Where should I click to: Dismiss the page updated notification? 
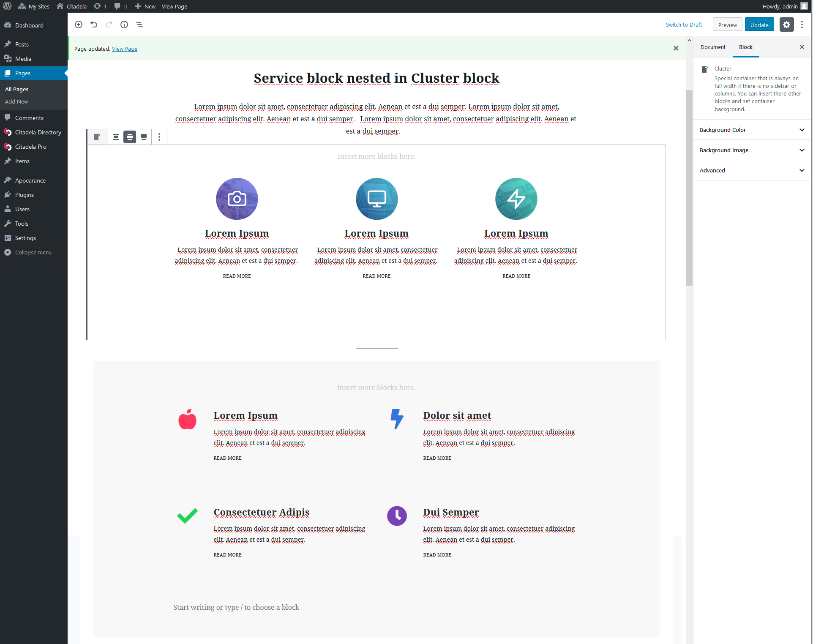tap(676, 47)
